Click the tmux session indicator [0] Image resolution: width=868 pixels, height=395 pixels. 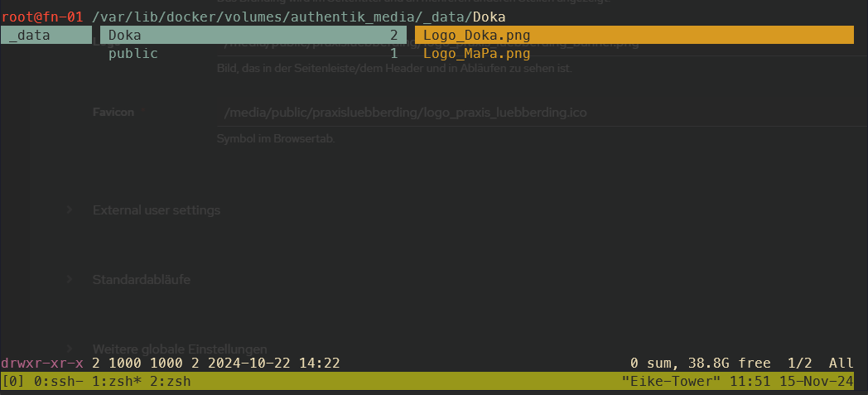point(13,382)
